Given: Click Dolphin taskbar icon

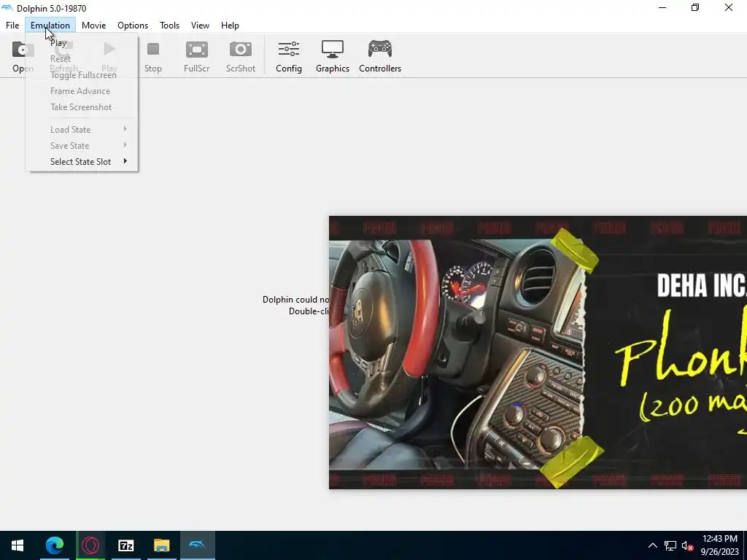Looking at the screenshot, I should pos(197,545).
